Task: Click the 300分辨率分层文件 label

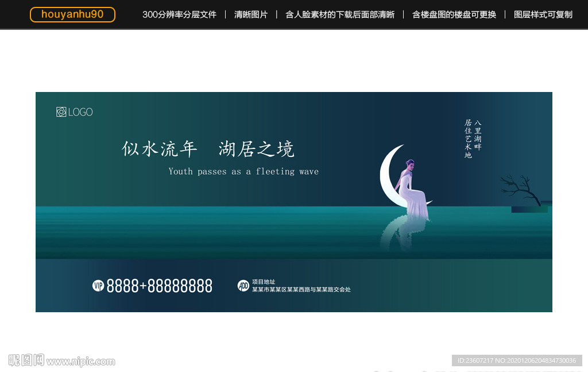Action: pyautogui.click(x=180, y=14)
